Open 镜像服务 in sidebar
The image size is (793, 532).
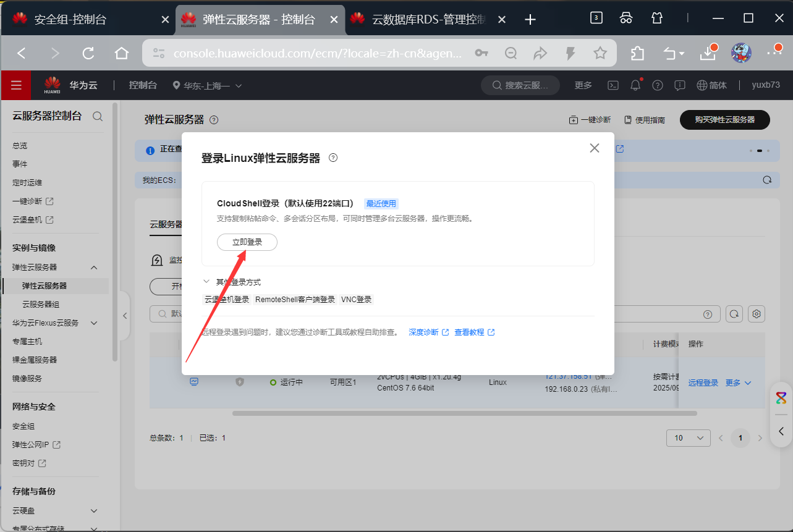coord(27,379)
